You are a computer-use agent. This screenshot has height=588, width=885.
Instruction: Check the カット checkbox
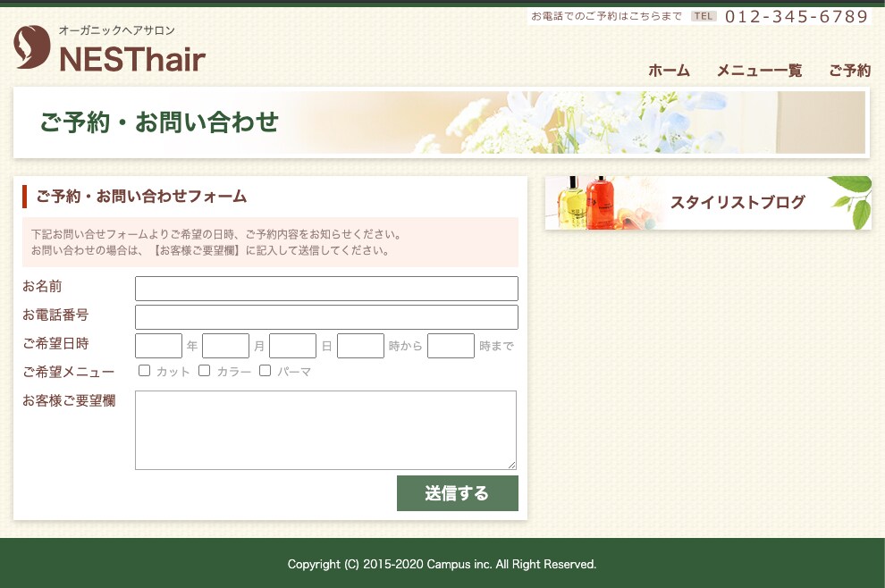coord(145,371)
